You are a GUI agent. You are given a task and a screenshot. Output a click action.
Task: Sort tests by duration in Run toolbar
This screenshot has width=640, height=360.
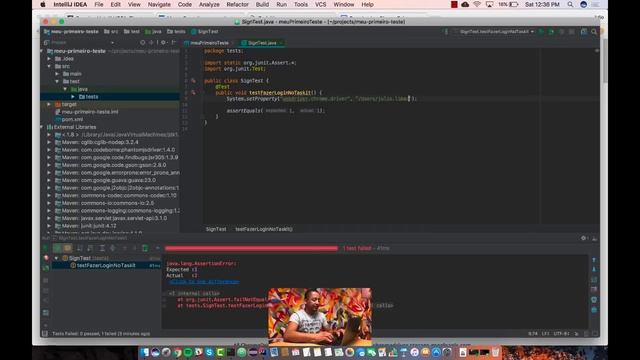pyautogui.click(x=90, y=248)
